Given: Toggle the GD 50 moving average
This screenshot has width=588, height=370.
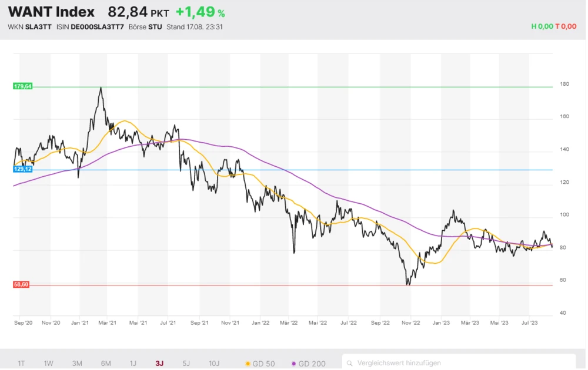Looking at the screenshot, I should pyautogui.click(x=259, y=364).
